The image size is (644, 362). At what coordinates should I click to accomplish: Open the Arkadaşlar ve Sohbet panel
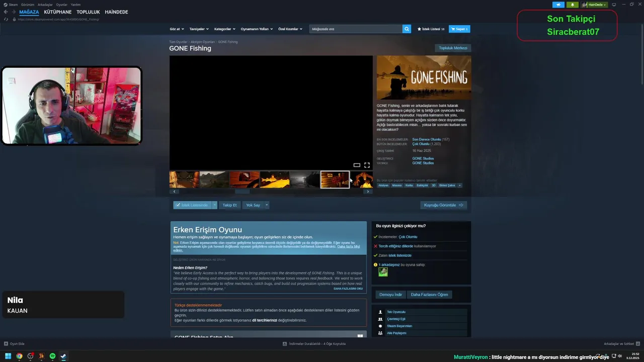pyautogui.click(x=622, y=344)
